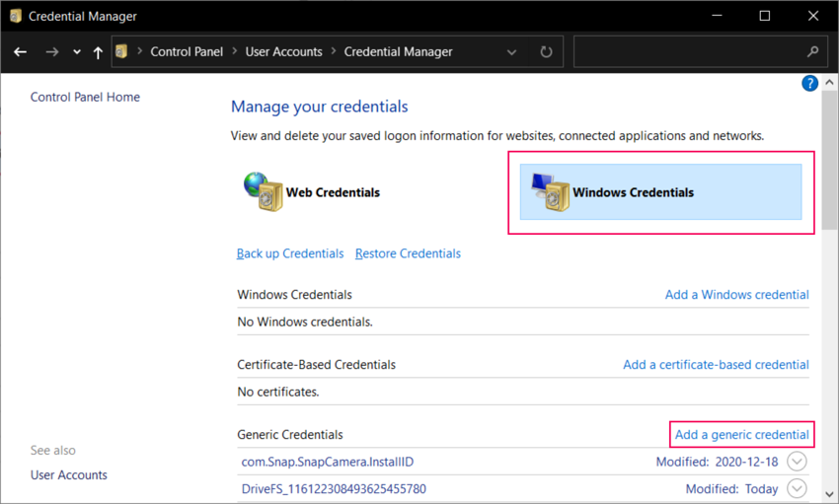839x504 pixels.
Task: Open the address bar history dropdown
Action: coord(510,51)
